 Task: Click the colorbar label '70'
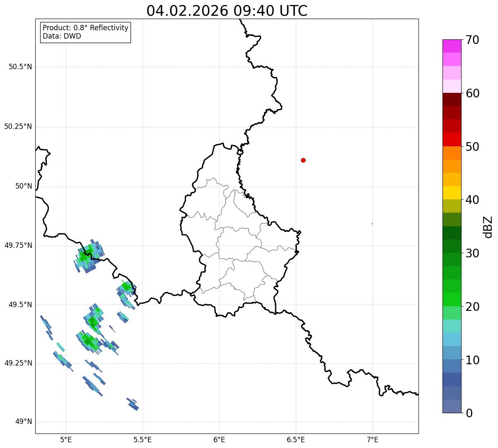tap(472, 40)
